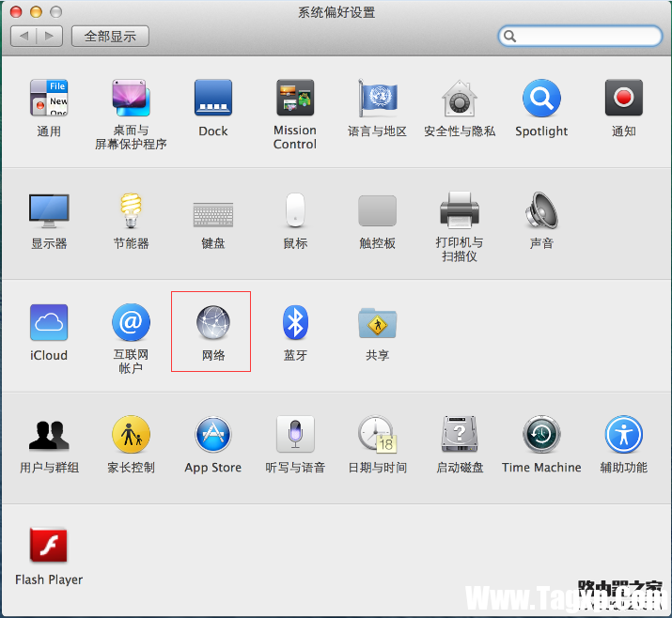Open 网络 network preferences

tap(213, 322)
